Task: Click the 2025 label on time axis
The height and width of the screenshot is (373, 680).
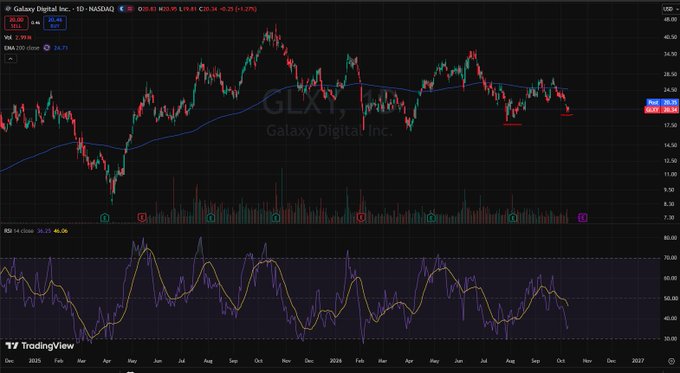Action: pyautogui.click(x=35, y=361)
